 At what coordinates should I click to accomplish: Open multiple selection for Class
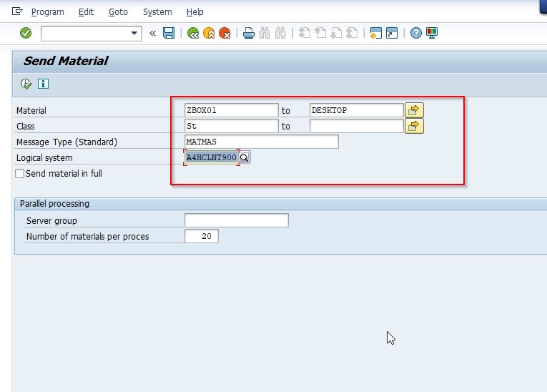[414, 126]
